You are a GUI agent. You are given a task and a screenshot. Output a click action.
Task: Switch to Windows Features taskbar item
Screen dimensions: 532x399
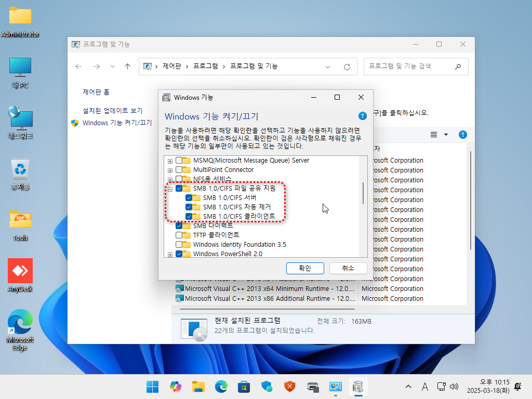tap(358, 387)
